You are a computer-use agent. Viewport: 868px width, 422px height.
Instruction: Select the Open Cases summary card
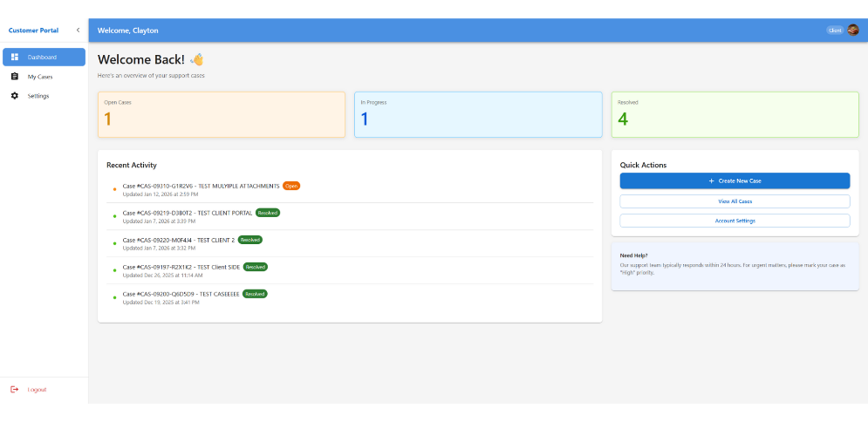click(222, 114)
